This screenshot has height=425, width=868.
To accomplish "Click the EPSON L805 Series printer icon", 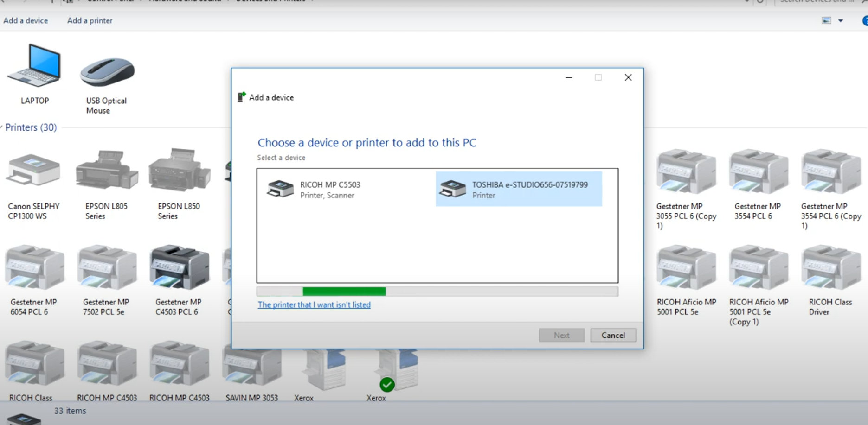I will click(x=107, y=172).
